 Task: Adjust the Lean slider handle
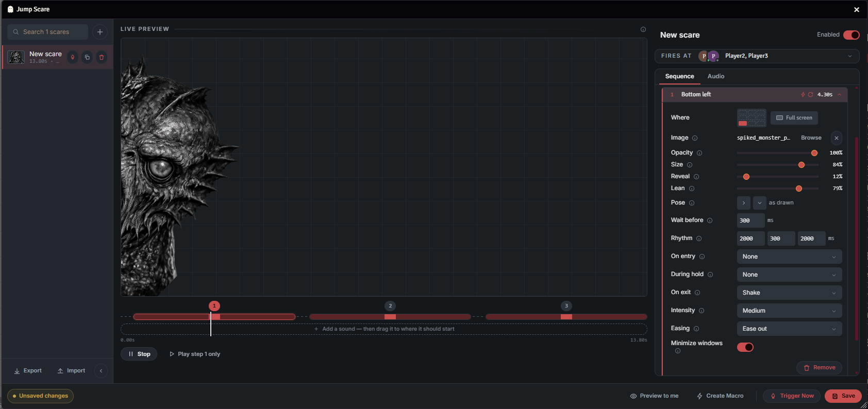[x=799, y=189]
